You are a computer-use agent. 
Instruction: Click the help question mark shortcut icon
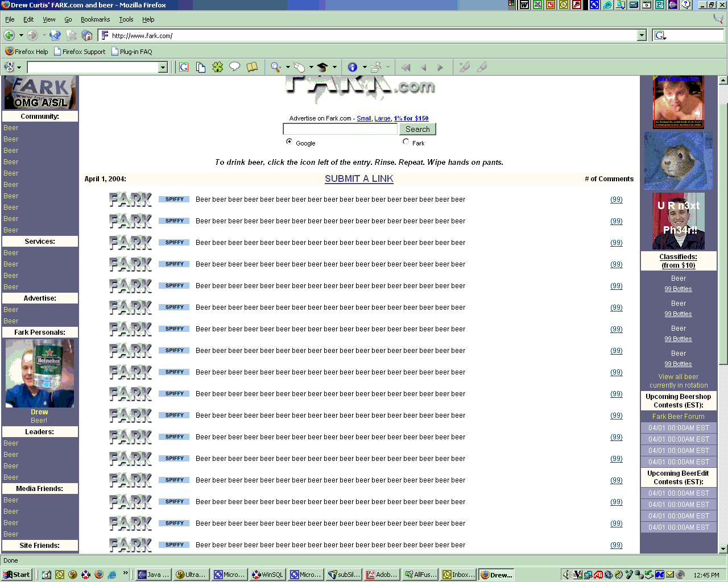[x=686, y=5]
